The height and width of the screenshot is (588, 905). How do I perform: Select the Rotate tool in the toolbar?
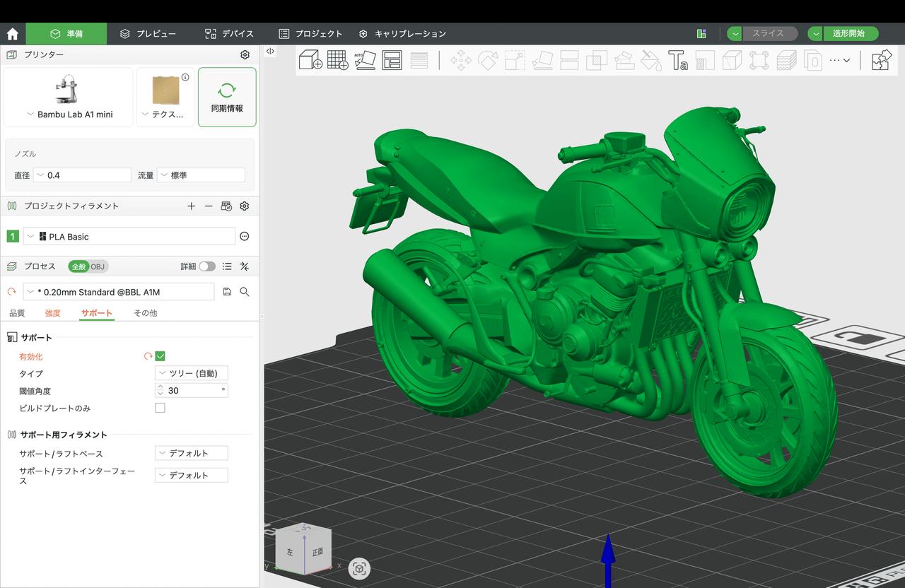pos(489,61)
